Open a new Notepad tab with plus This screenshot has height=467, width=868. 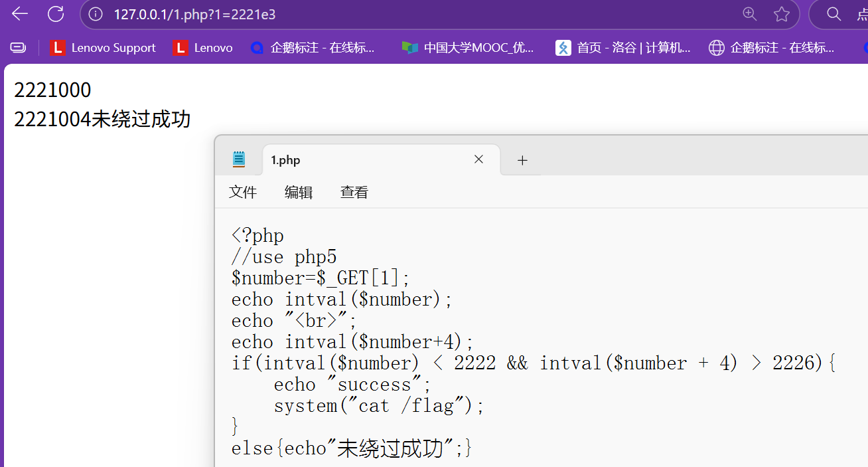[522, 160]
